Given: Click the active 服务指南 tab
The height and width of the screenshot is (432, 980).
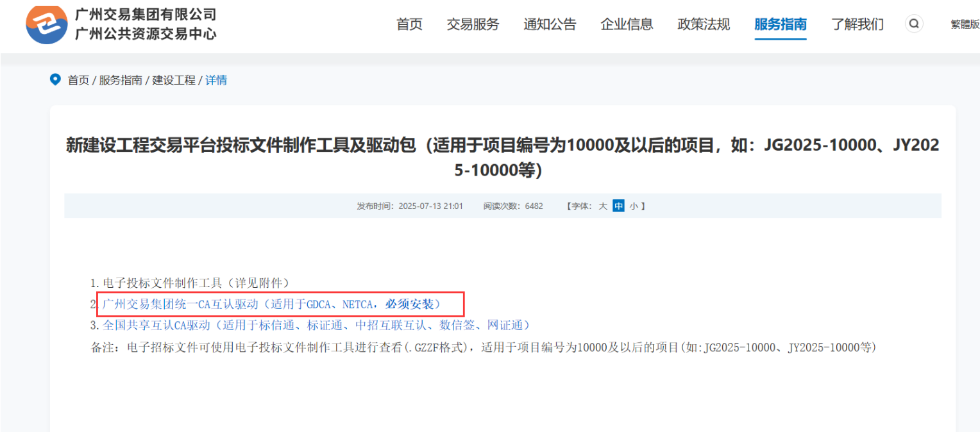Looking at the screenshot, I should pos(781,24).
